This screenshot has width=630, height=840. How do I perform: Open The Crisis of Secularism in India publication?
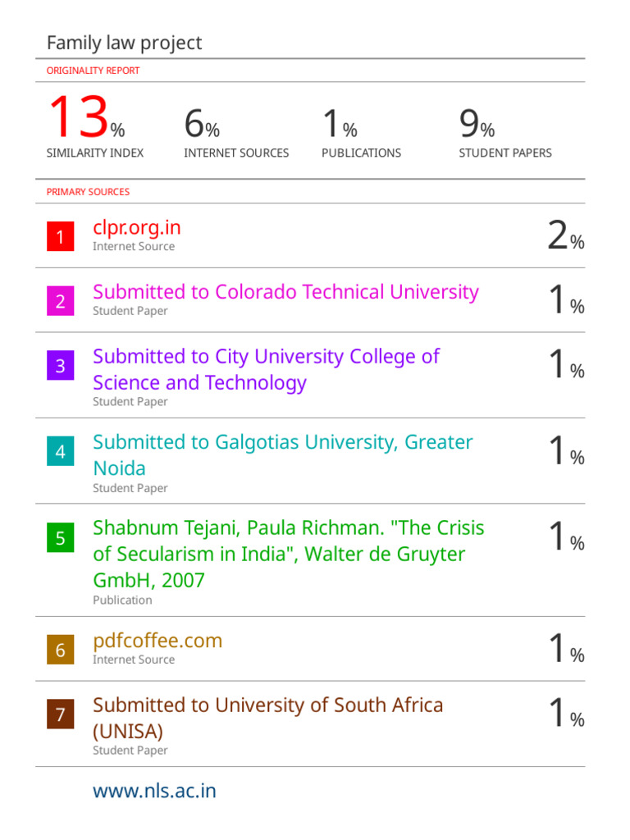pyautogui.click(x=288, y=554)
